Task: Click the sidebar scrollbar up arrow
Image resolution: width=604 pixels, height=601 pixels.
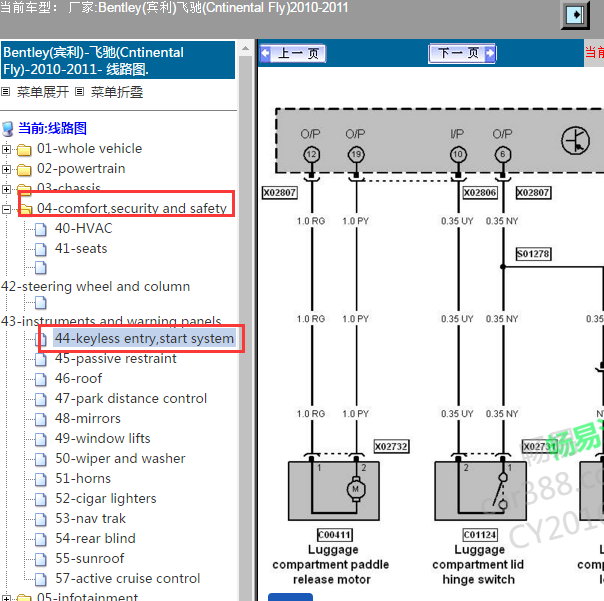Action: point(245,49)
